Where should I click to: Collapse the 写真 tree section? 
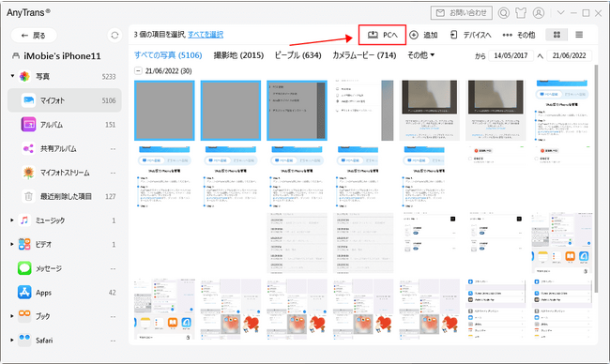(x=12, y=76)
